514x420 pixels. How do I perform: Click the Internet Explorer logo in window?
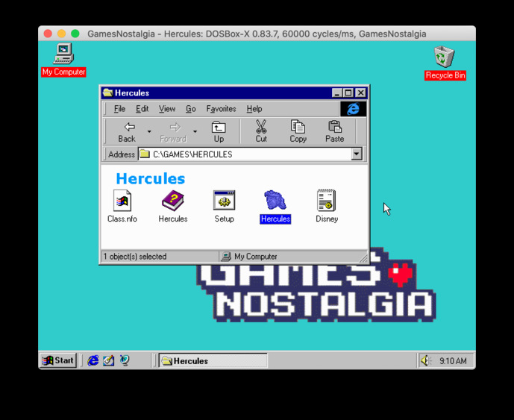pos(354,109)
